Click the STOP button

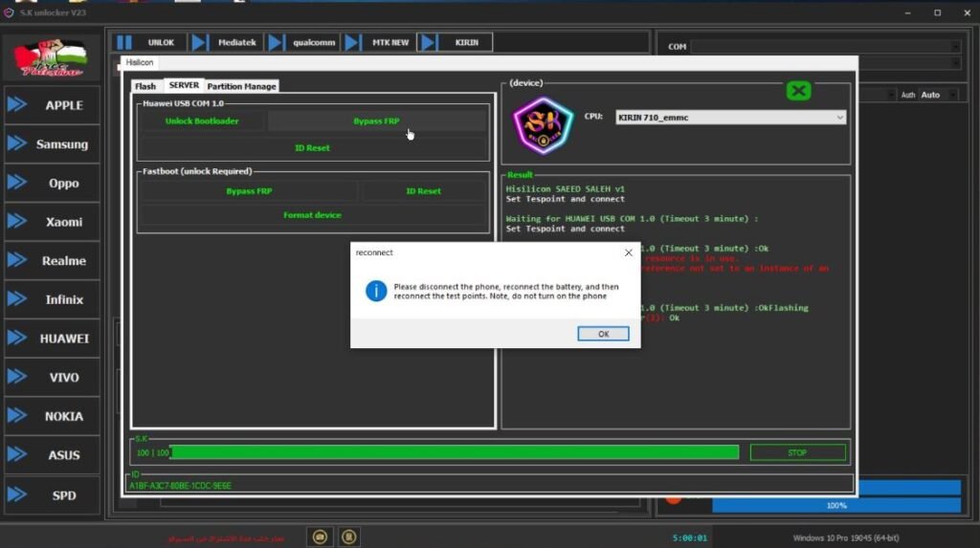pyautogui.click(x=797, y=452)
